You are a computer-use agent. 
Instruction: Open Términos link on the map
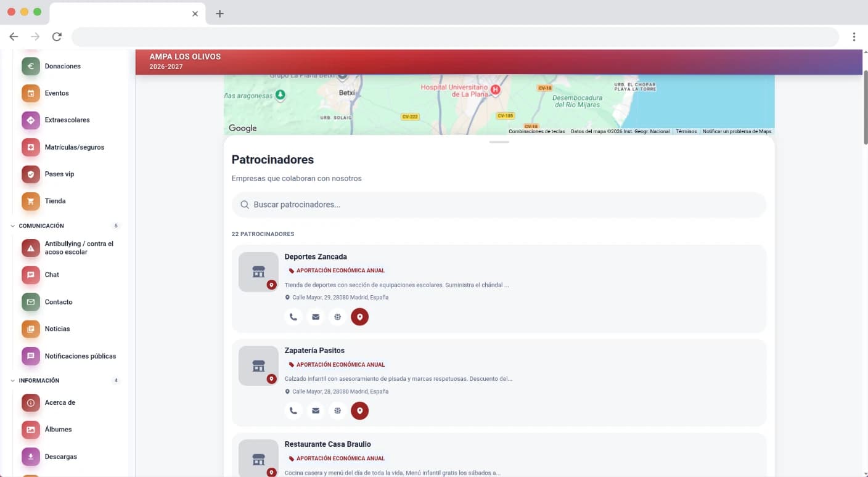click(686, 131)
